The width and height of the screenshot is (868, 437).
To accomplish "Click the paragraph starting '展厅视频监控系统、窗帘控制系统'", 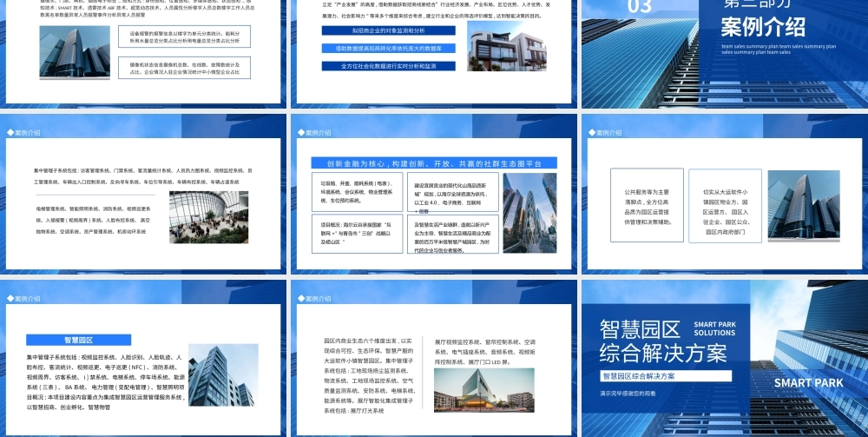I will coord(485,352).
